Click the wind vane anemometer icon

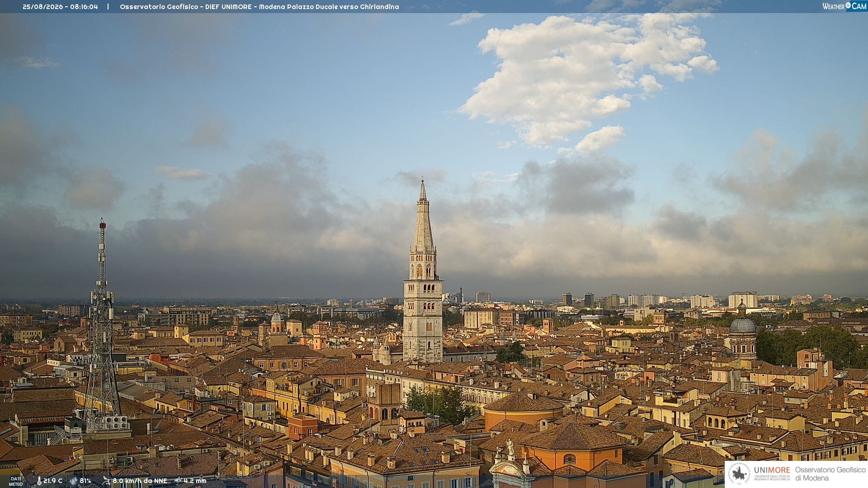(106, 481)
